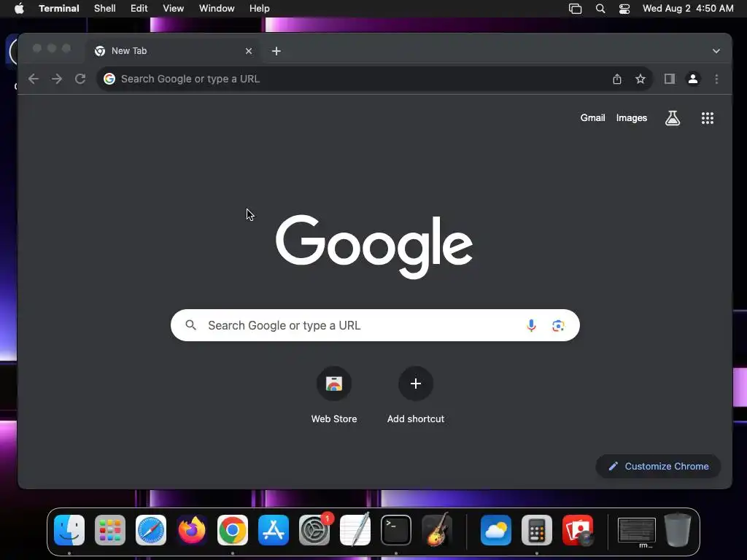Open Control Center in menu bar
The height and width of the screenshot is (560, 747).
[624, 9]
